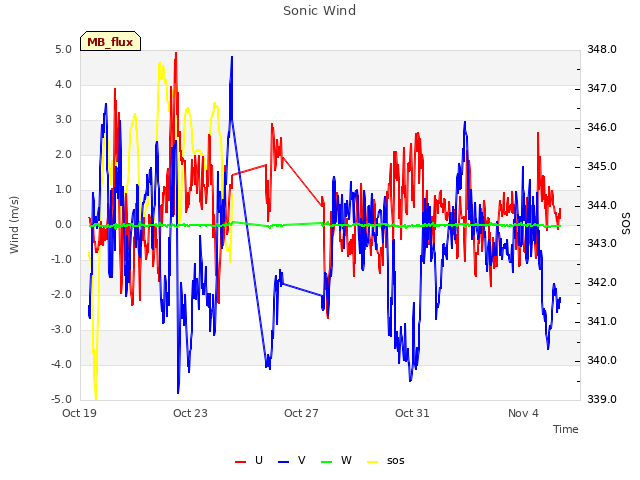640x480 pixels.
Task: Click the green W legend swatch
Action: click(x=327, y=462)
